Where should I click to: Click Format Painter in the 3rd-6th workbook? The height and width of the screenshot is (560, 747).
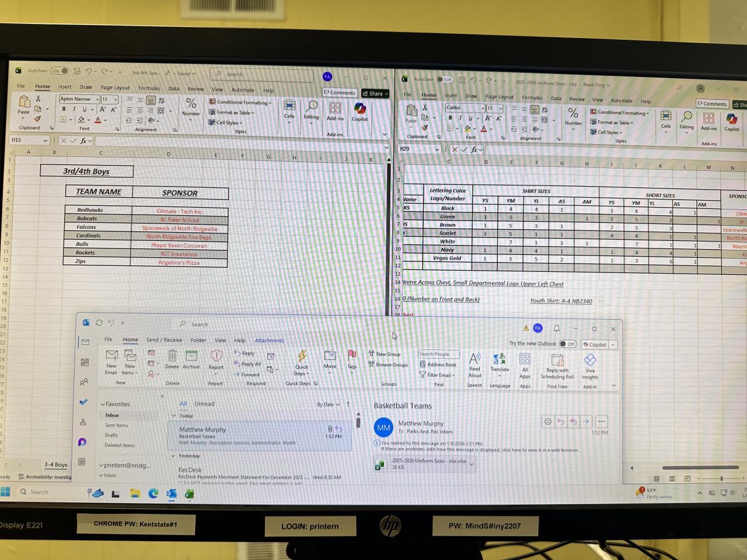pyautogui.click(x=38, y=118)
